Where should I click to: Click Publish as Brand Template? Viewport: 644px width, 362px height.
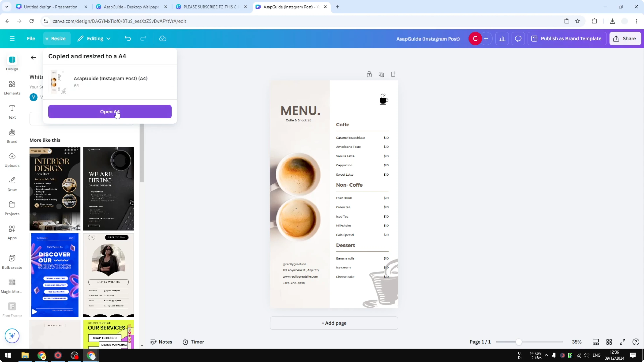click(x=567, y=38)
